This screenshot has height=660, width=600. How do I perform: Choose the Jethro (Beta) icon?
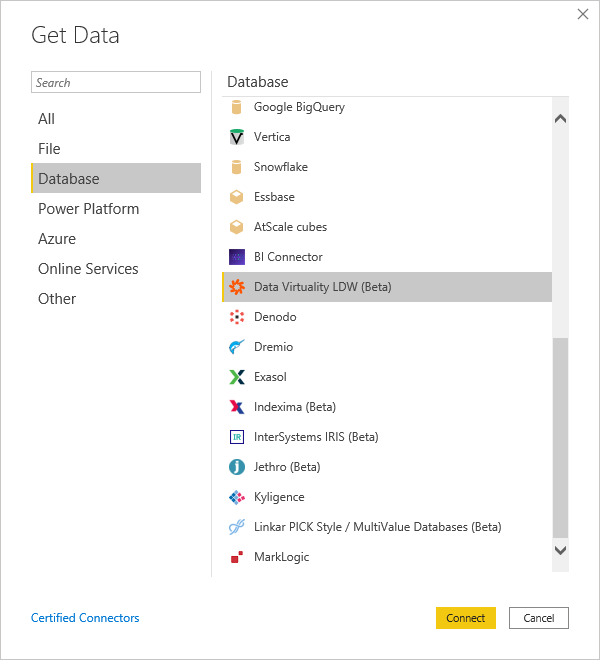click(x=237, y=467)
